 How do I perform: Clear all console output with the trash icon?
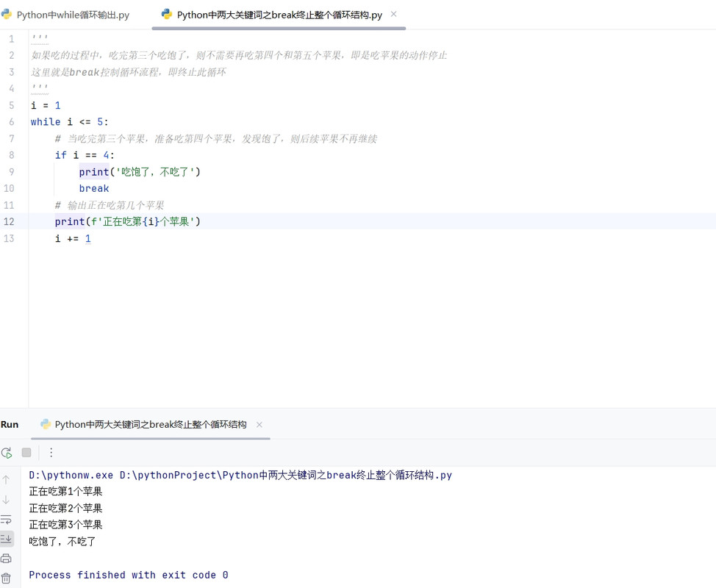6,578
